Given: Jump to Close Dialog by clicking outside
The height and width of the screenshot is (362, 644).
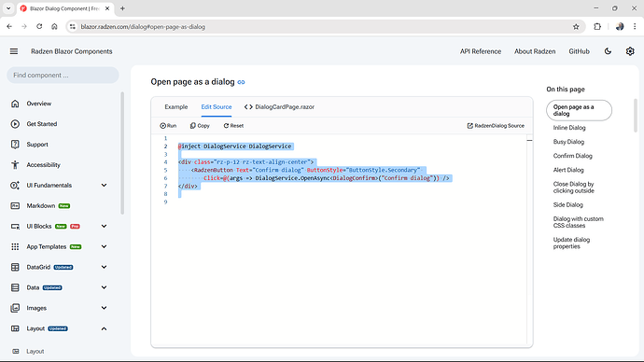Looking at the screenshot, I should coord(573,188).
